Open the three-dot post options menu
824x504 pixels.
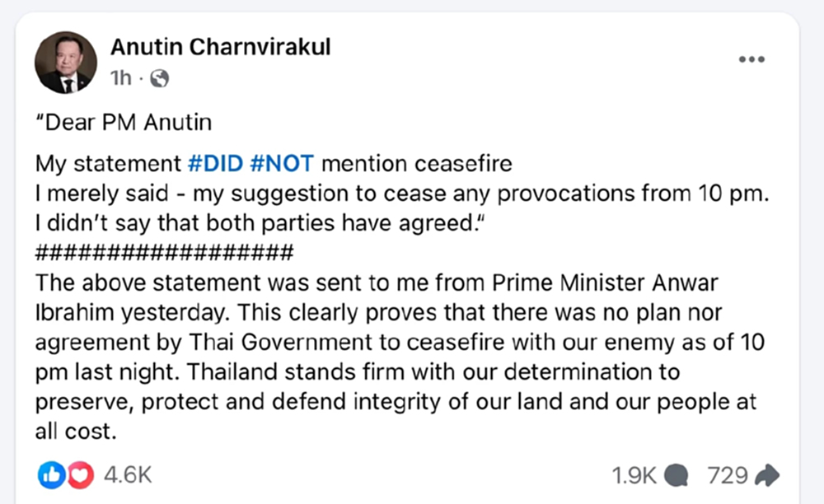pyautogui.click(x=751, y=58)
